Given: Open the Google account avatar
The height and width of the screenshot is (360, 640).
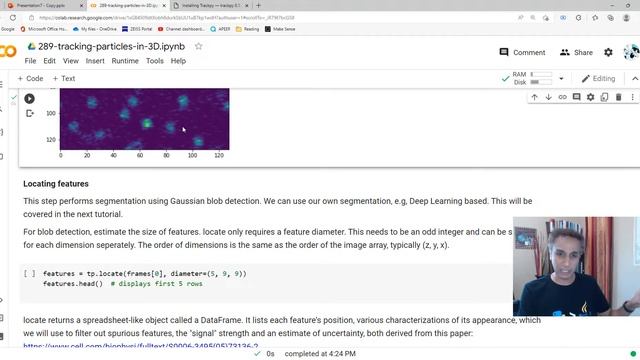Looking at the screenshot, I should (631, 52).
